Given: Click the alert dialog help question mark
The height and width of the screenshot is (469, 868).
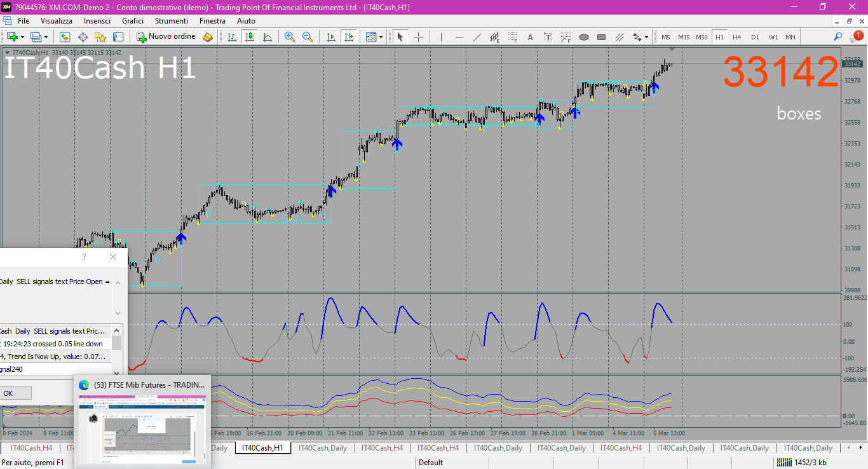Looking at the screenshot, I should click(x=85, y=257).
